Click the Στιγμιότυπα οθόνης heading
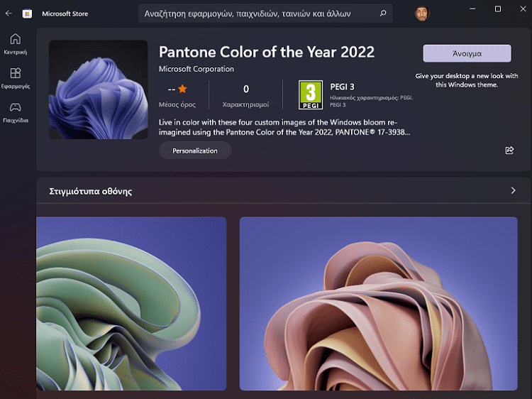The height and width of the screenshot is (399, 532). pyautogui.click(x=91, y=191)
